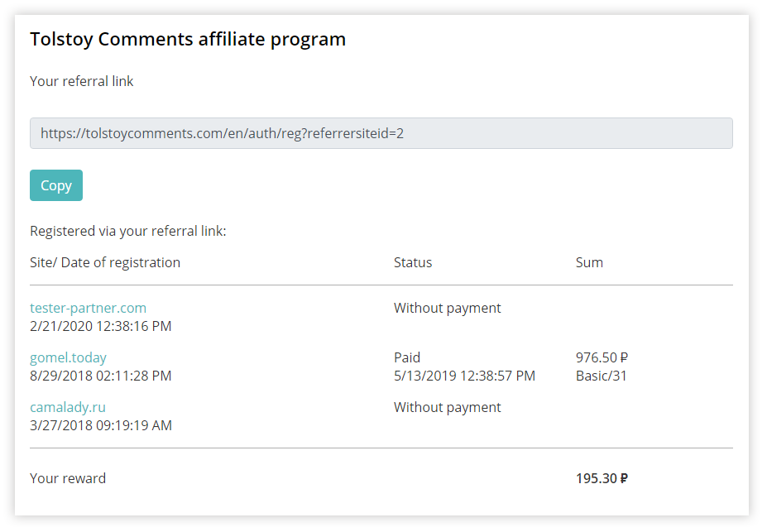Click the date 8/29/2018 02:11:28 PM
The height and width of the screenshot is (532, 767).
pyautogui.click(x=101, y=376)
